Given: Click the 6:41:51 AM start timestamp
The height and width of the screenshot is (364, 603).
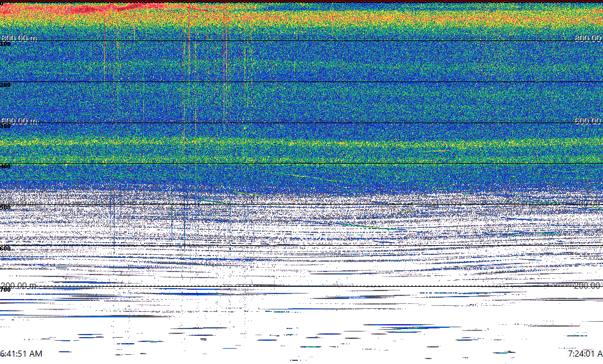Looking at the screenshot, I should point(21,354).
